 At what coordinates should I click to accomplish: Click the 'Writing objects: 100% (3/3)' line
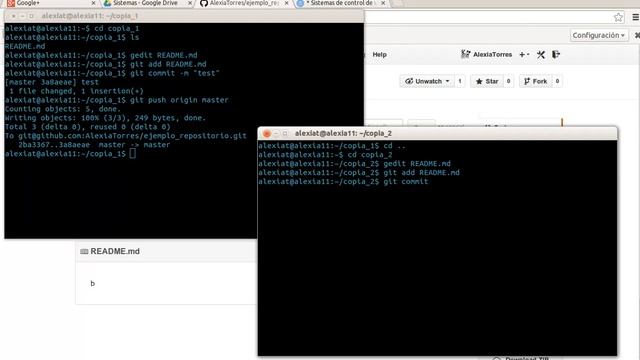point(105,118)
